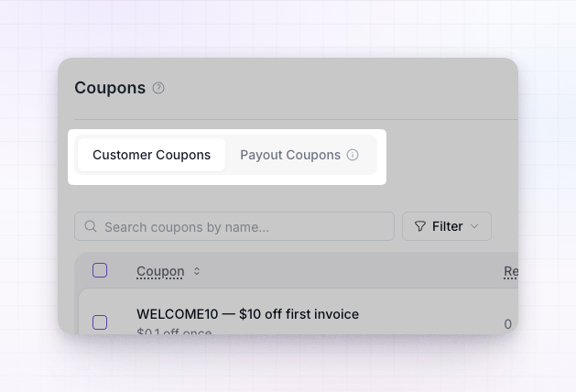The height and width of the screenshot is (392, 576).
Task: Check the select-all checkbox in table header
Action: click(100, 270)
